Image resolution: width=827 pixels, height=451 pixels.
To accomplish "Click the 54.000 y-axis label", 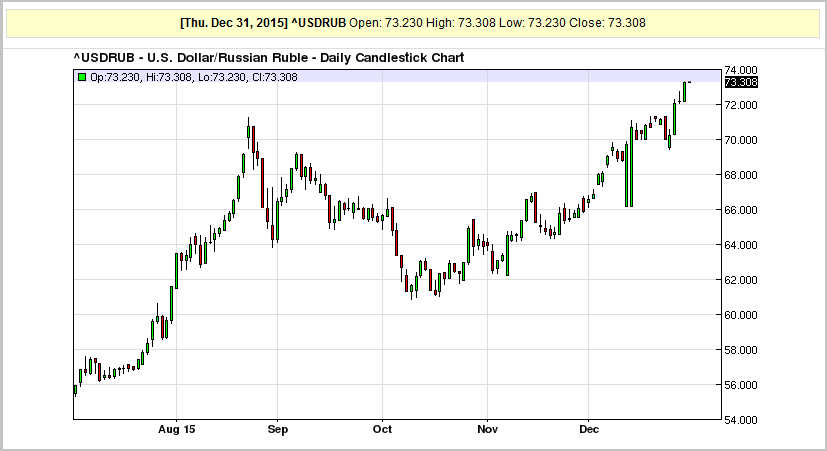I will 741,420.
